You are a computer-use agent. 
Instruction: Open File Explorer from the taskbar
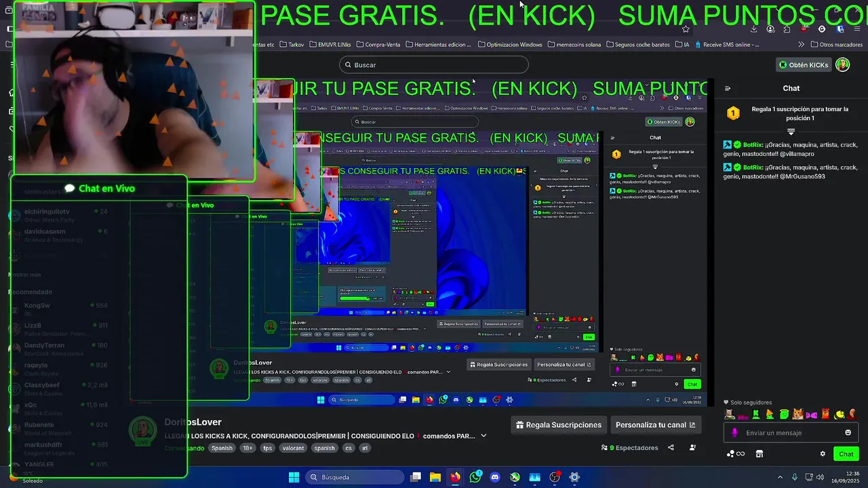tap(435, 477)
